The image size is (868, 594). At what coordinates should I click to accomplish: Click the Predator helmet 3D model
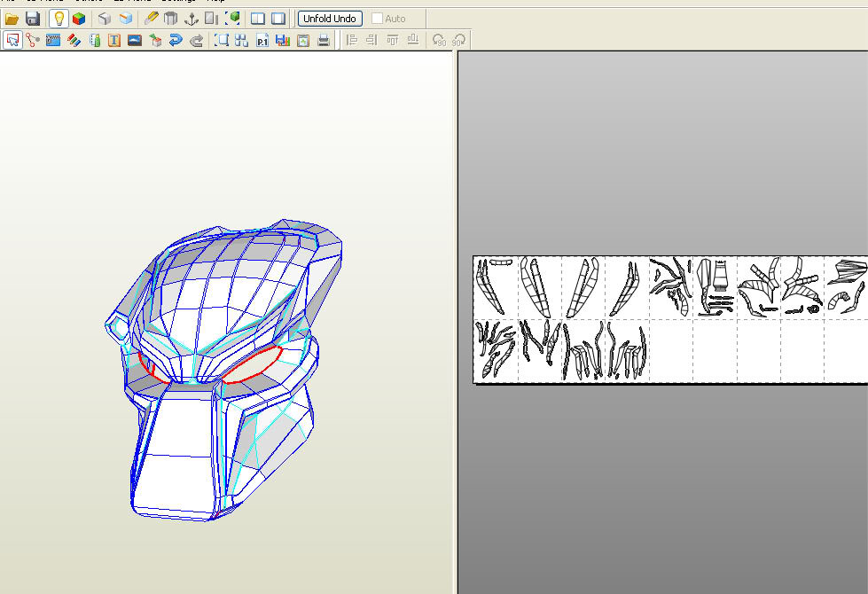[x=222, y=370]
